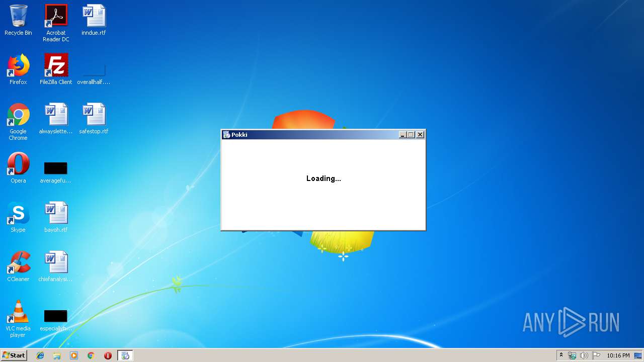The image size is (644, 362).
Task: Close the Pokki window
Action: click(420, 135)
